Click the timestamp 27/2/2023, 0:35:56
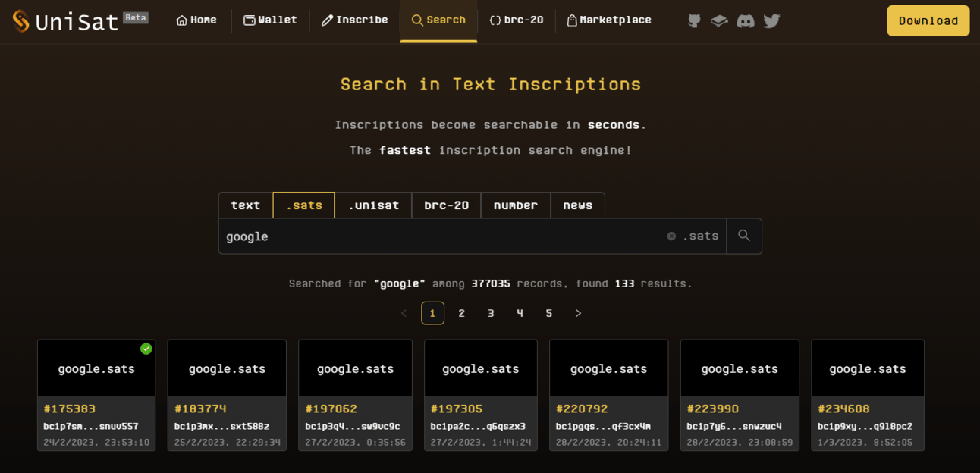 (x=355, y=443)
